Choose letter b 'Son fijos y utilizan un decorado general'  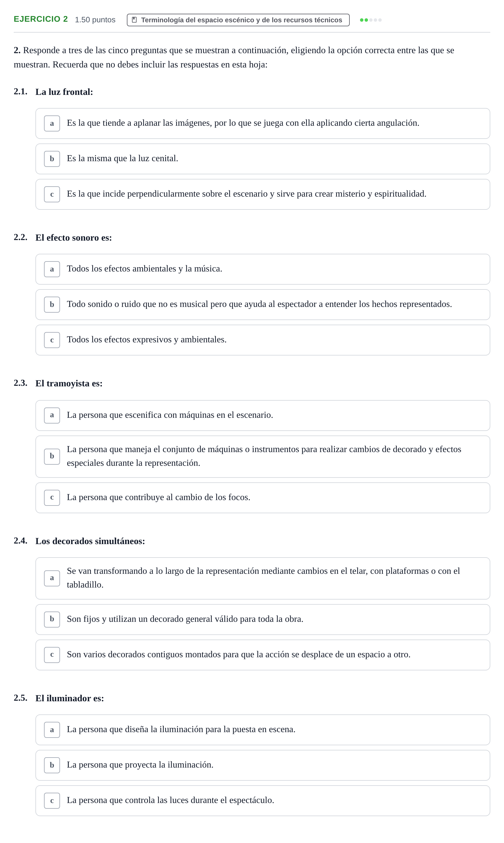tap(263, 620)
